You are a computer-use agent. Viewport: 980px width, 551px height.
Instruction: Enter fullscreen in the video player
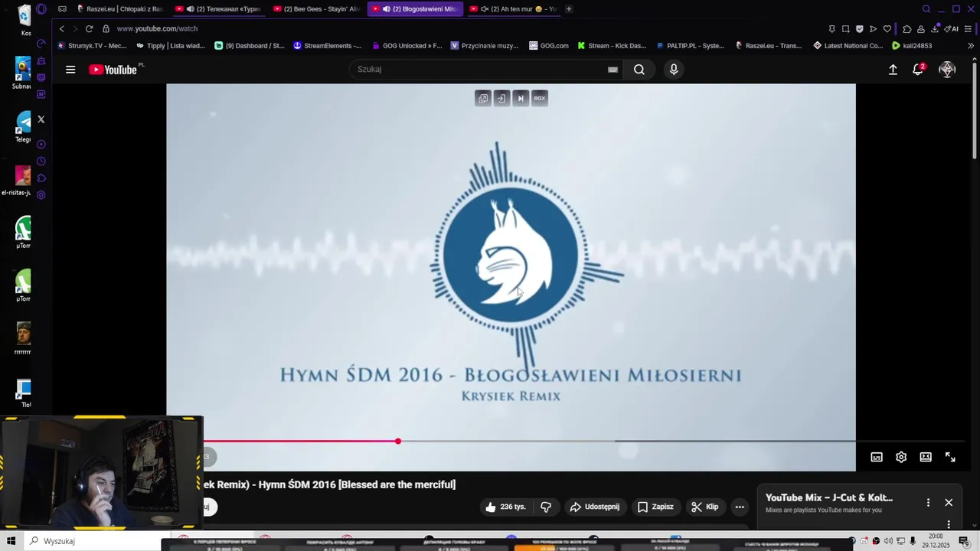(950, 457)
